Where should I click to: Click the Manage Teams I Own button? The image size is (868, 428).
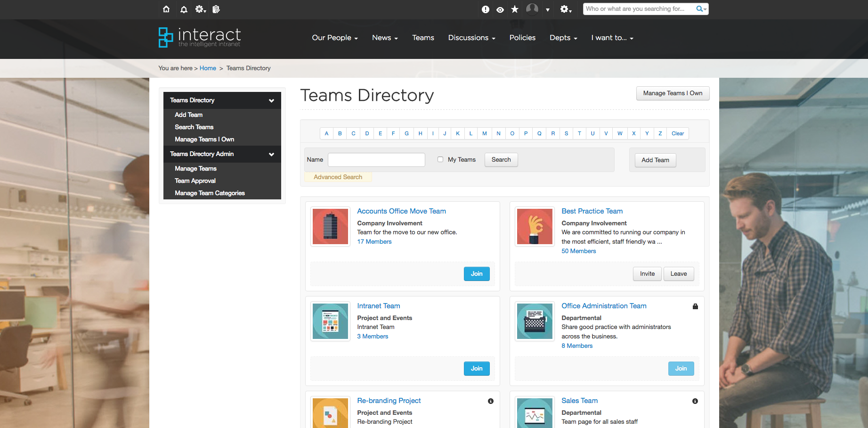[673, 93]
